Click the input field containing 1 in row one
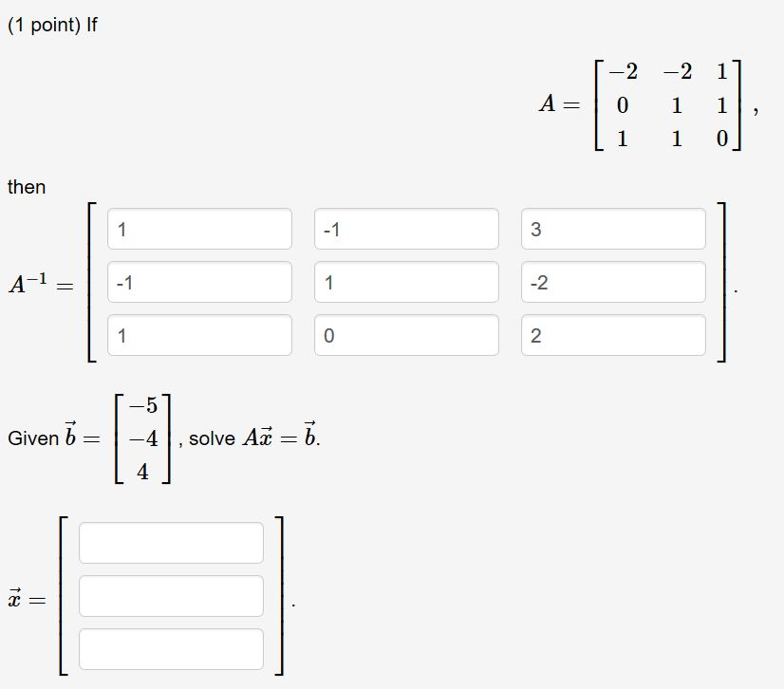784x689 pixels. click(199, 228)
